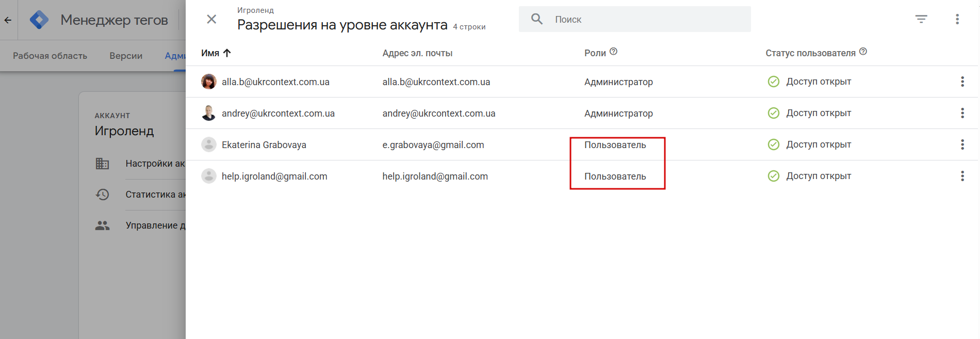This screenshot has height=339, width=980.
Task: Sort by Имя column header
Action: pos(216,53)
